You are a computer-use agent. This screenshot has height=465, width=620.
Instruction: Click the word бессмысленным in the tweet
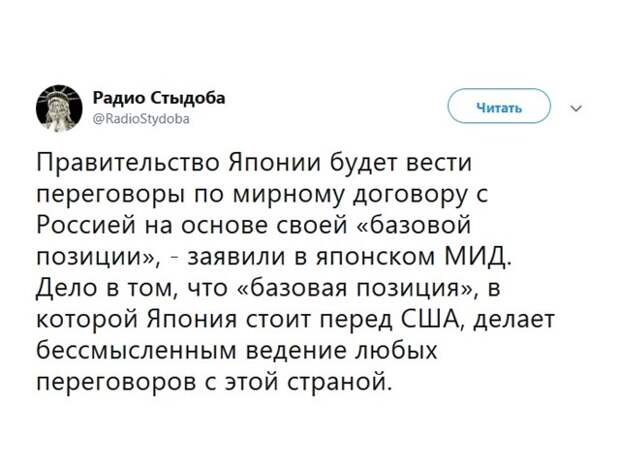coord(138,350)
